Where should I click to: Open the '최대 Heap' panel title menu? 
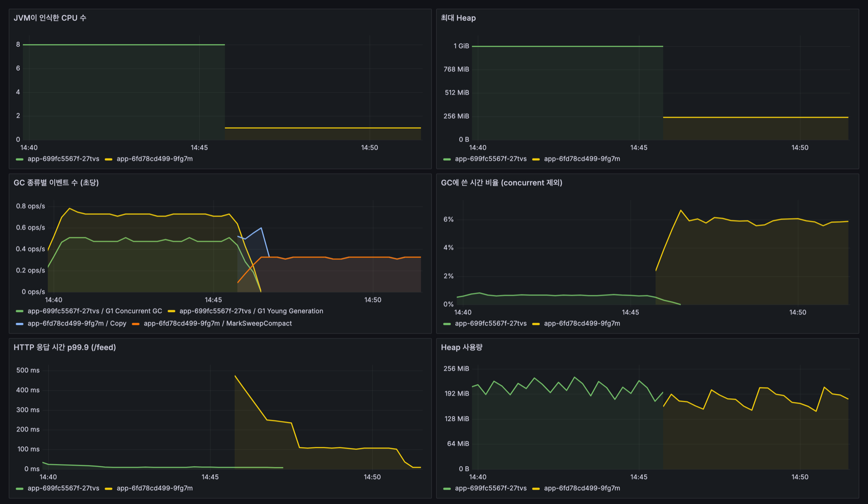(458, 18)
